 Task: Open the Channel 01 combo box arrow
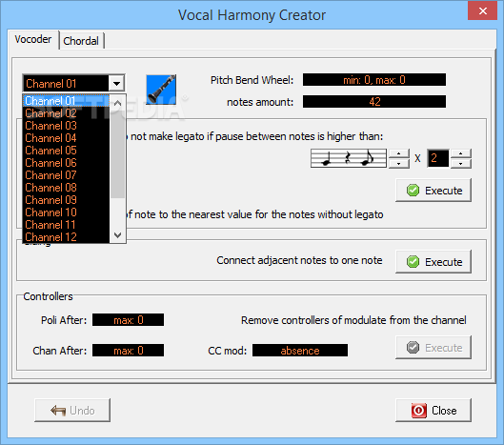pos(116,84)
